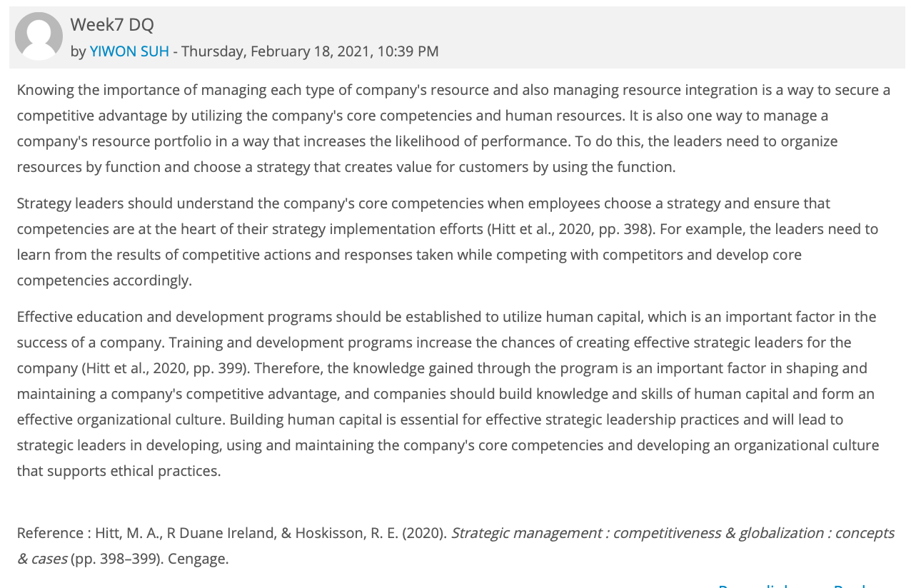Click the citation '(Hitt et al., 2020, pp. 399)'

[x=166, y=368]
